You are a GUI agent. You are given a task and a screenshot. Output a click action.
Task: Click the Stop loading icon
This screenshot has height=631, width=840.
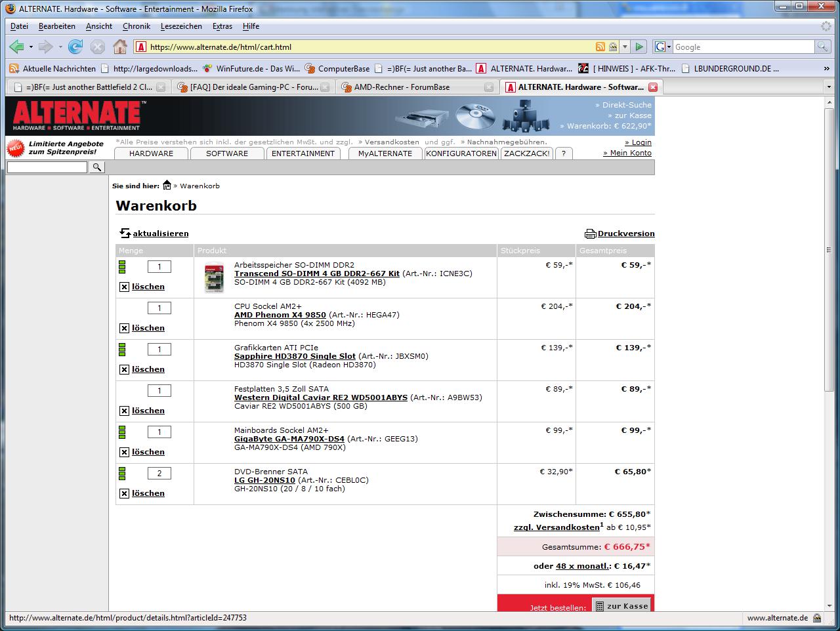pos(98,47)
